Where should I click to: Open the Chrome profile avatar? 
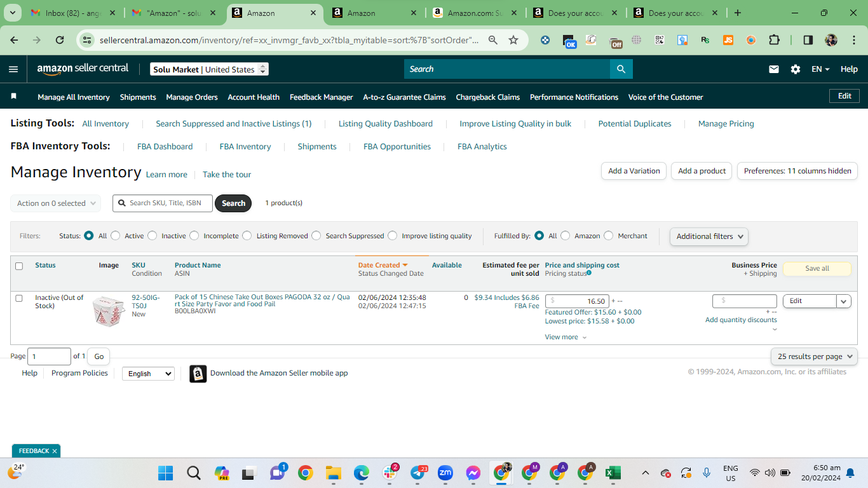coord(831,40)
